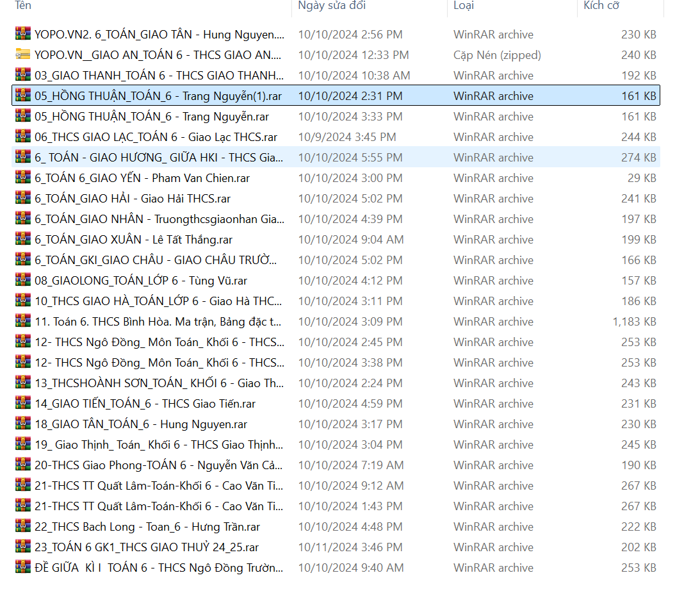Click the icon next to 23_TOÁN 6 GK1_THCS GIAO THUỶ
The image size is (700, 589).
tap(23, 547)
